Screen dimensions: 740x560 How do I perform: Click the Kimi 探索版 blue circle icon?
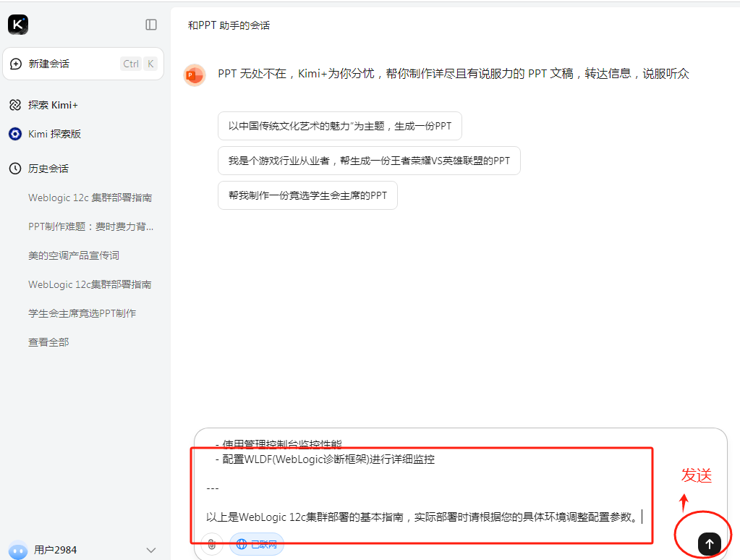click(15, 134)
